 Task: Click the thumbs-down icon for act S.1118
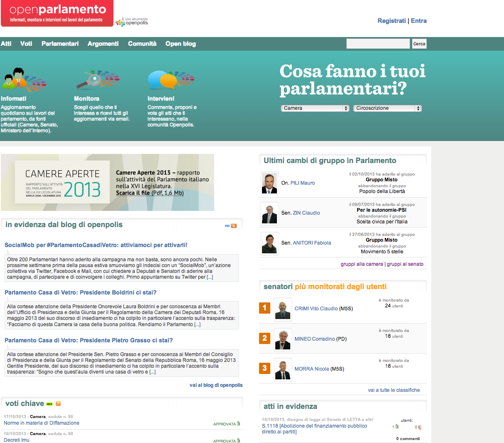point(420,427)
